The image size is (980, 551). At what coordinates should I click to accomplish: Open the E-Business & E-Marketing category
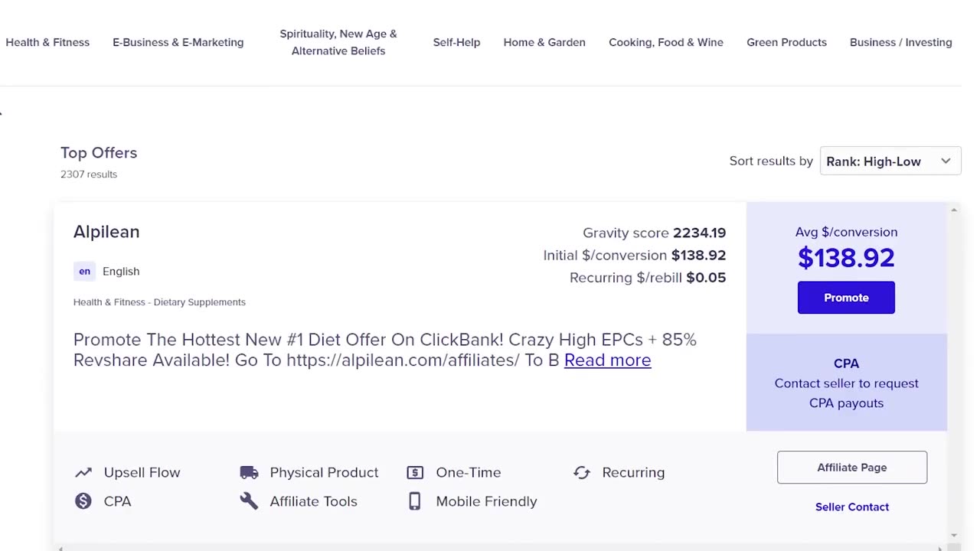click(178, 42)
